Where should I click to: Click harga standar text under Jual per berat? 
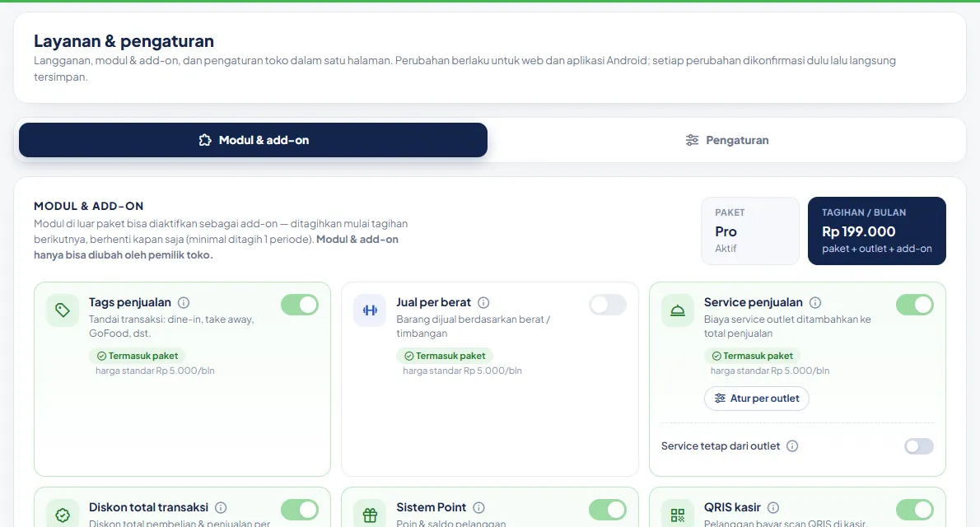(x=463, y=371)
